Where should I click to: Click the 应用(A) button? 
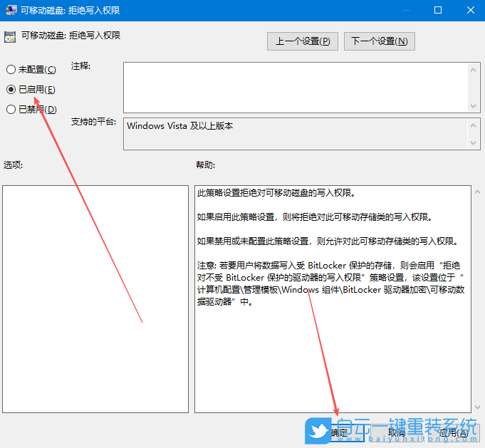[x=454, y=432]
